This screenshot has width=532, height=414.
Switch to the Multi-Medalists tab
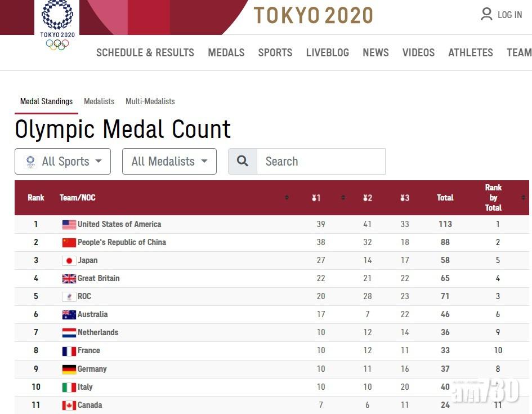[x=150, y=101]
